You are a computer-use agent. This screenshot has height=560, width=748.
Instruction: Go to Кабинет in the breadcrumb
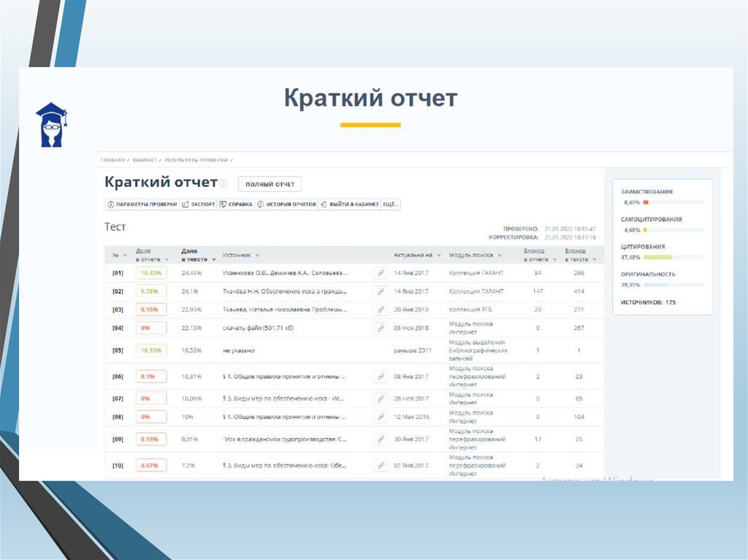(x=145, y=159)
